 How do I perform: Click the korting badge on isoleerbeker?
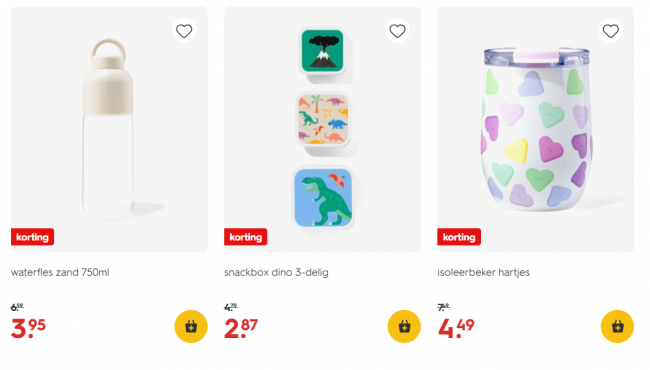(459, 237)
